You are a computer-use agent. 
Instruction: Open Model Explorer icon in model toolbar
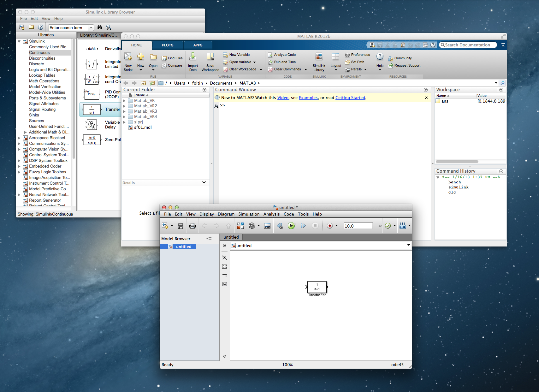click(x=267, y=226)
